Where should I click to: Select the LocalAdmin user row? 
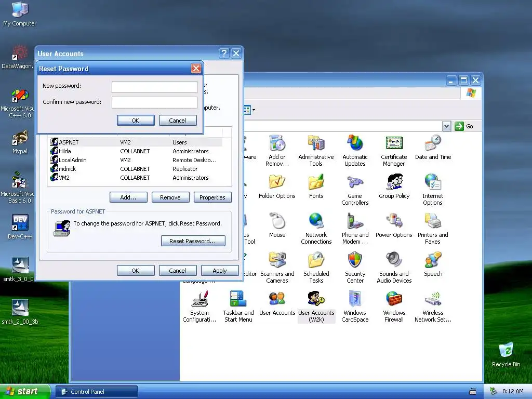pyautogui.click(x=136, y=160)
